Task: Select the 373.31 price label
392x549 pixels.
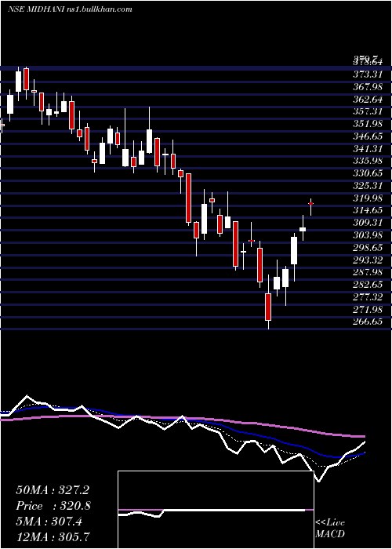Action: pos(368,75)
